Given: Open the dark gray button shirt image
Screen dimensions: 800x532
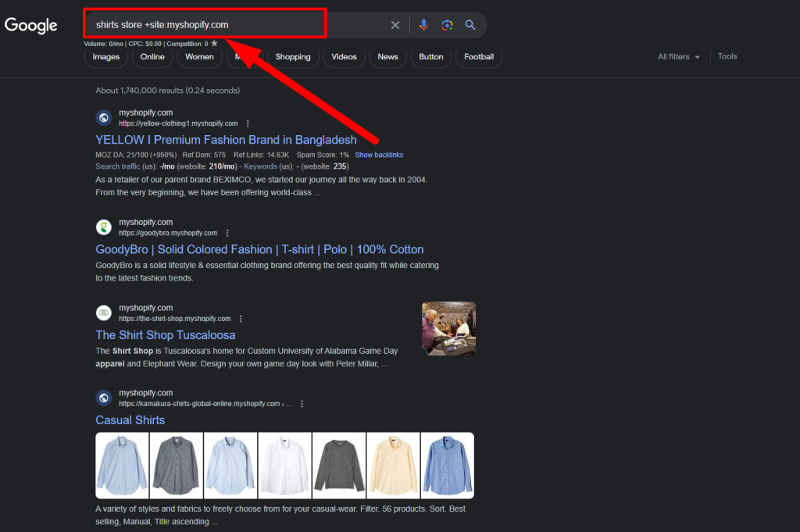Looking at the screenshot, I should (176, 465).
